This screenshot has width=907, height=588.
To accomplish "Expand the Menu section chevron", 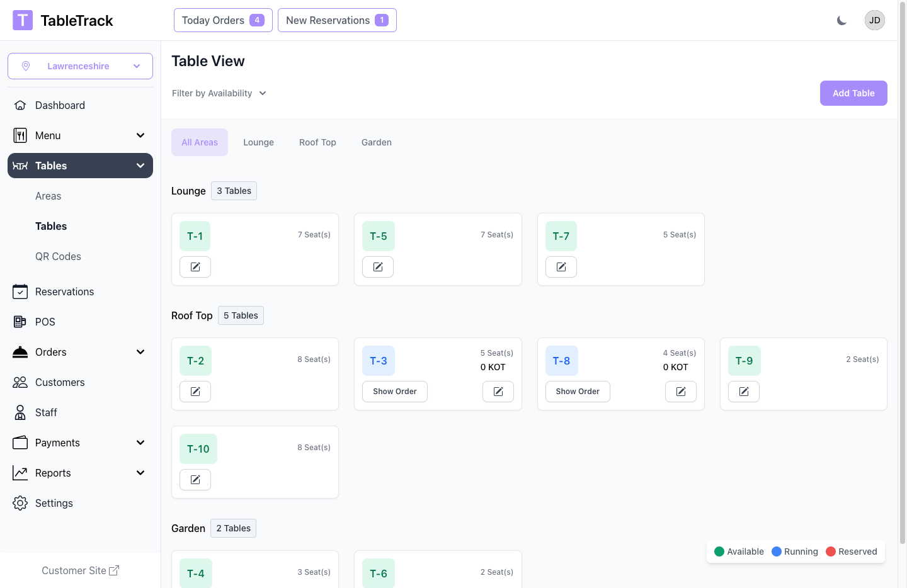I will coord(140,135).
